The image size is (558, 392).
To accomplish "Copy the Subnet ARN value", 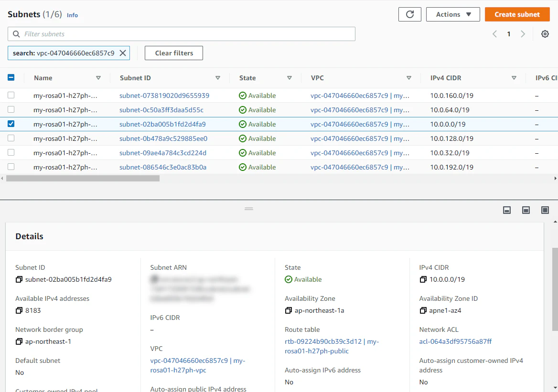I will click(x=154, y=280).
